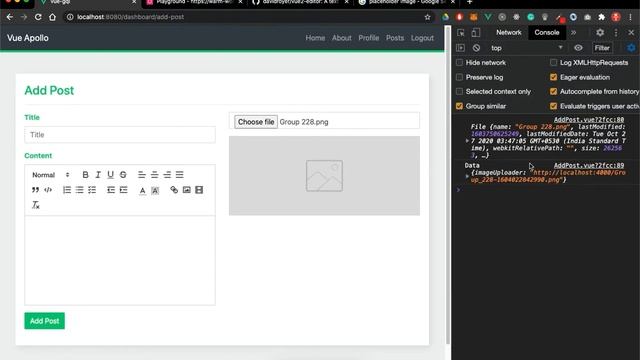Disable Group similar checkbox
The image size is (640, 360).
tap(460, 106)
